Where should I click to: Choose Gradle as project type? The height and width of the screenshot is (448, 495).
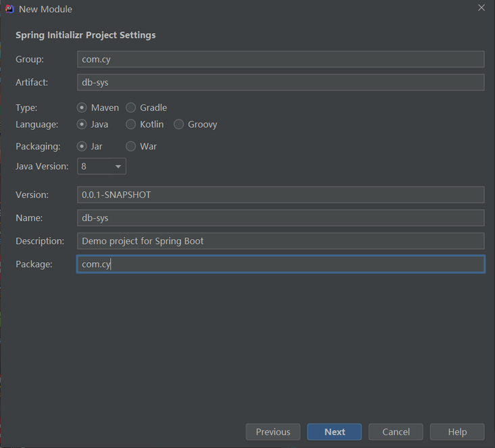click(131, 107)
